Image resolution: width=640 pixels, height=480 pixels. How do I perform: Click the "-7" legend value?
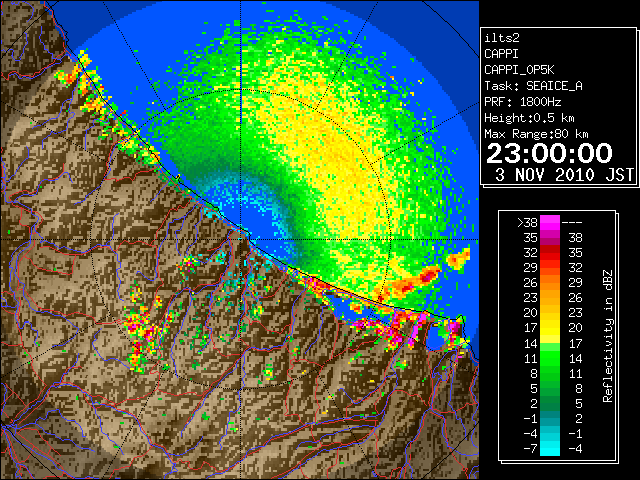click(530, 448)
